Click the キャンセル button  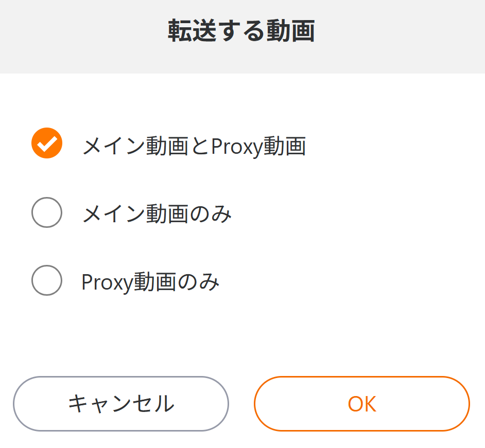coord(121,404)
